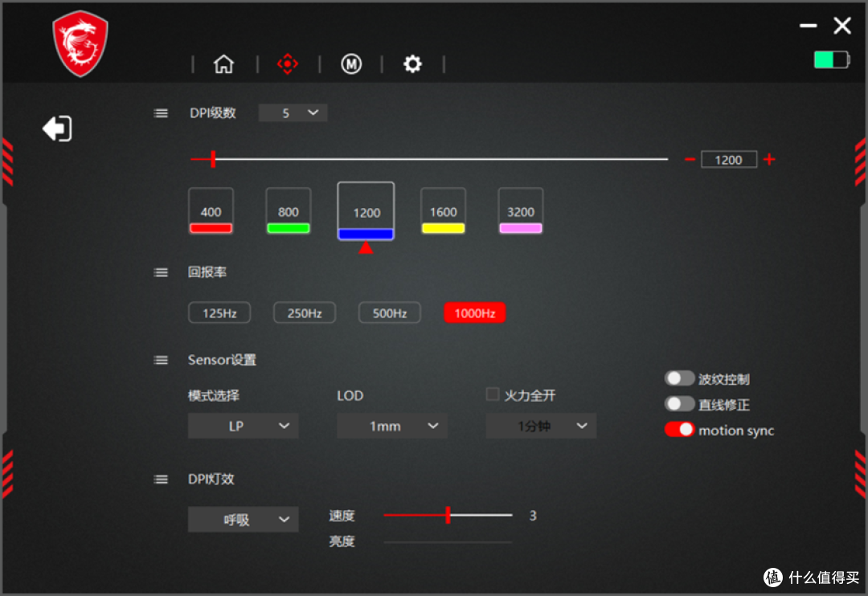Decrease DPI with the minus button
The image size is (868, 596).
(x=690, y=159)
